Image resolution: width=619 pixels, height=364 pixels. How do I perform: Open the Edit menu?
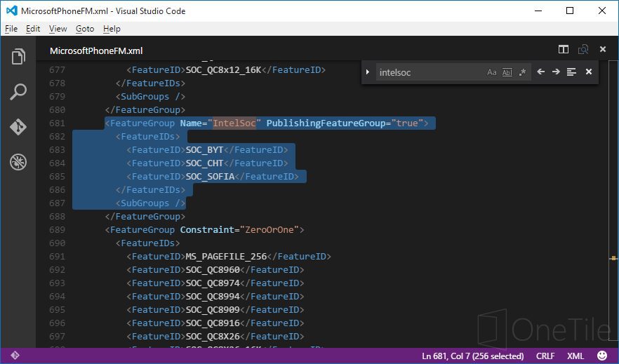click(x=33, y=29)
